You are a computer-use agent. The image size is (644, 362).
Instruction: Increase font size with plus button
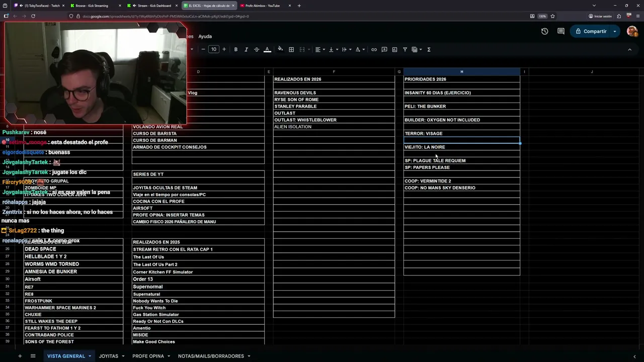point(224,49)
